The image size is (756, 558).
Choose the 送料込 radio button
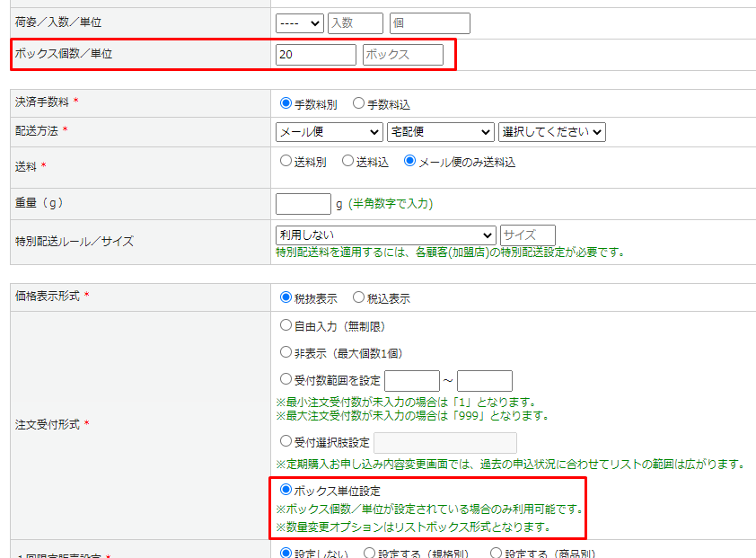tap(348, 162)
